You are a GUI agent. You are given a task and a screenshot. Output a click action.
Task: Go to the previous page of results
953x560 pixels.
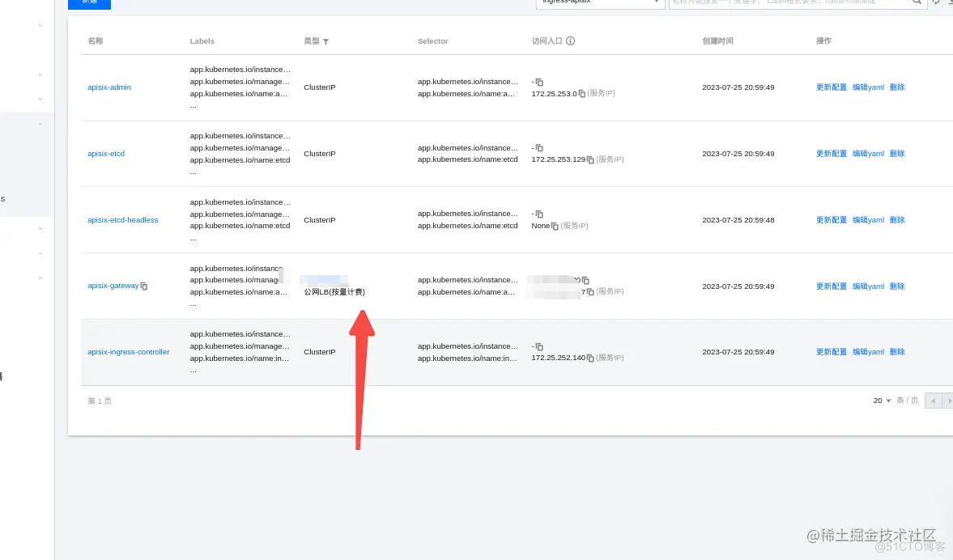(933, 401)
